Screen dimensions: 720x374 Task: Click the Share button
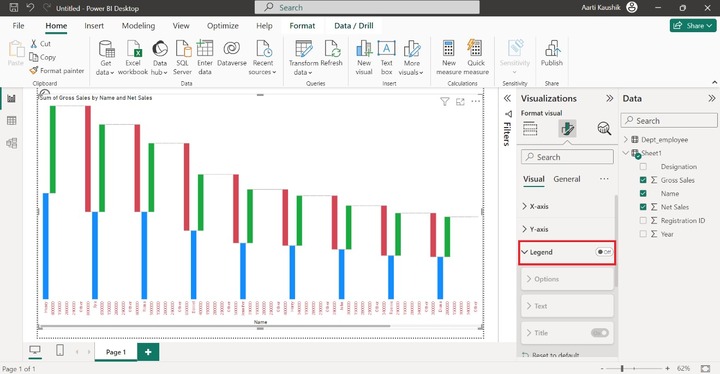tap(693, 26)
